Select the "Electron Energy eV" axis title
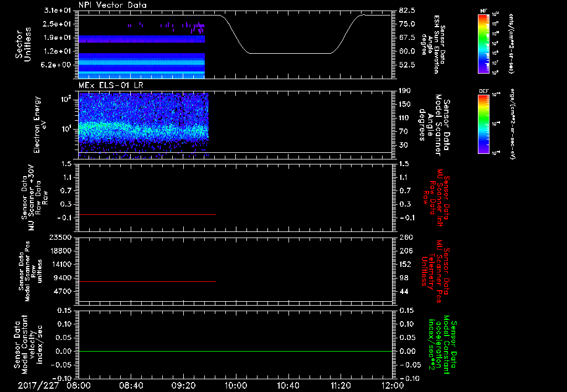 coord(40,125)
